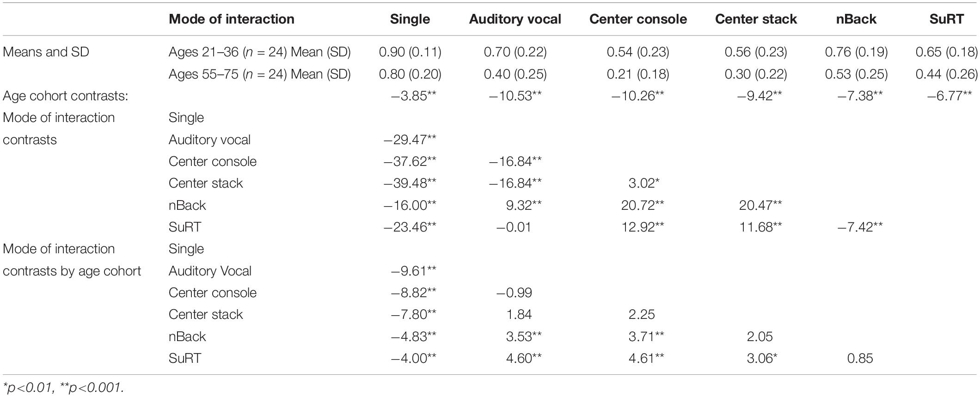980x397 pixels.
Task: Click the value 0.90 (0.11)
Action: [x=410, y=52]
